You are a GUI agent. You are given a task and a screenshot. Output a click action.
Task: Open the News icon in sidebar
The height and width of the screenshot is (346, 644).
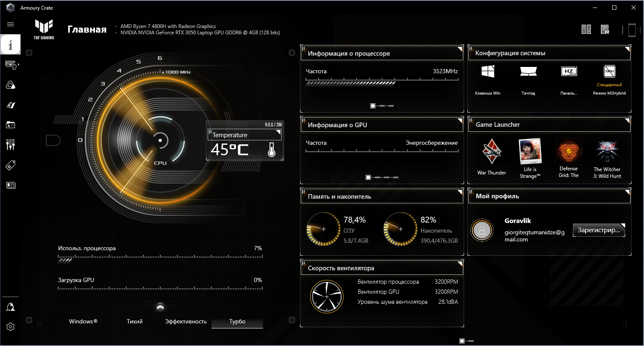pyautogui.click(x=10, y=185)
